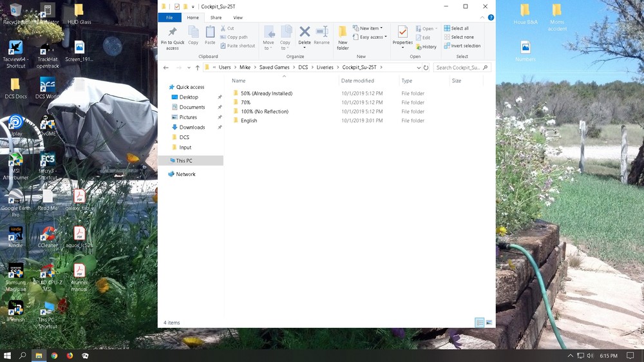Click Copy path in the Clipboard group
The height and width of the screenshot is (362, 644).
[234, 37]
